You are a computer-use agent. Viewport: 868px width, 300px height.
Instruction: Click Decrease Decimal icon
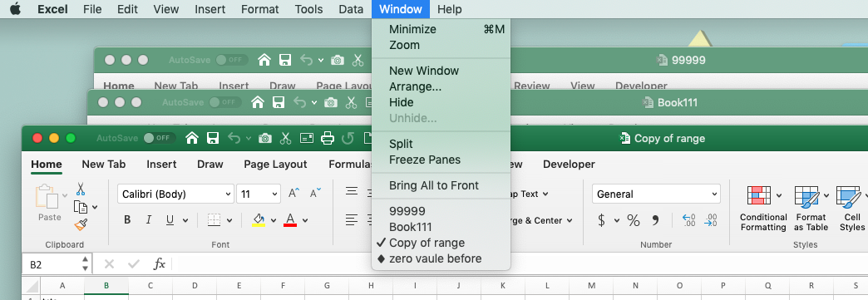pos(710,220)
